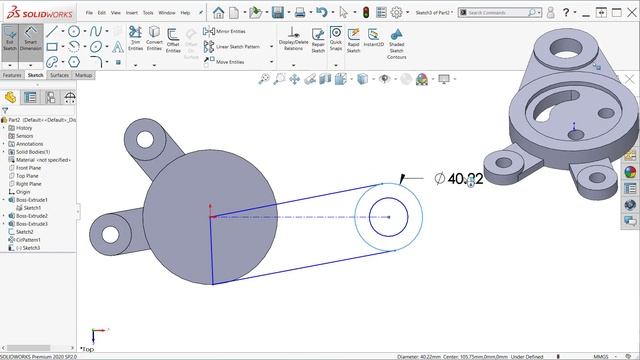This screenshot has height=360, width=640.
Task: Open dropdown below Smart Dimension
Action: tap(31, 65)
